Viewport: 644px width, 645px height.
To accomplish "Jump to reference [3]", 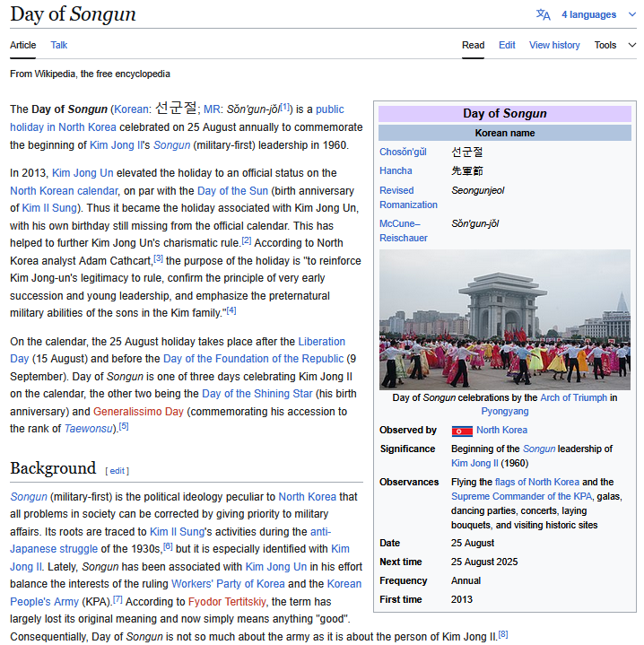I will (159, 258).
